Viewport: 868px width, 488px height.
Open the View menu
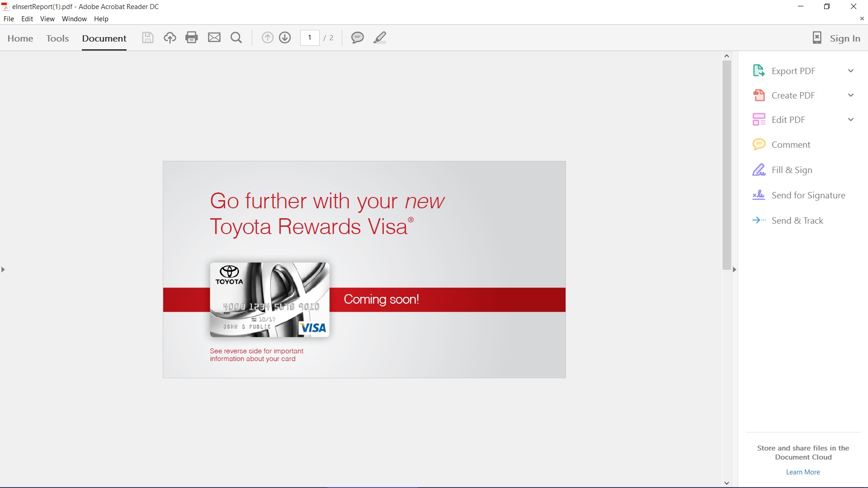pos(47,19)
